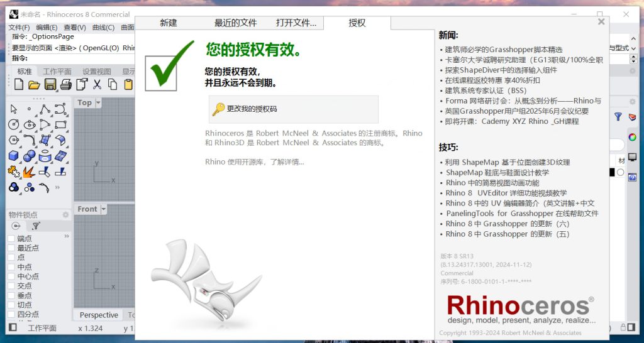Image resolution: width=644 pixels, height=343 pixels.
Task: Enable the 最近点 object snap checkbox
Action: pos(11,248)
